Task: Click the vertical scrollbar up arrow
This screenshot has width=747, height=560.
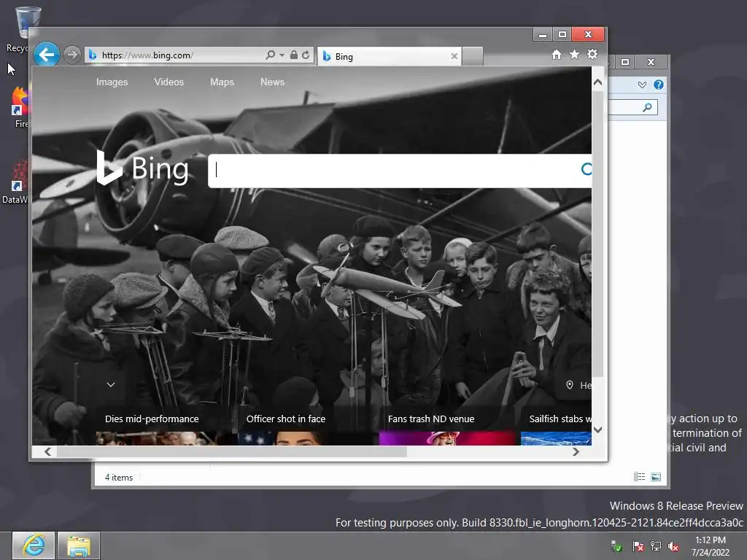Action: click(597, 82)
